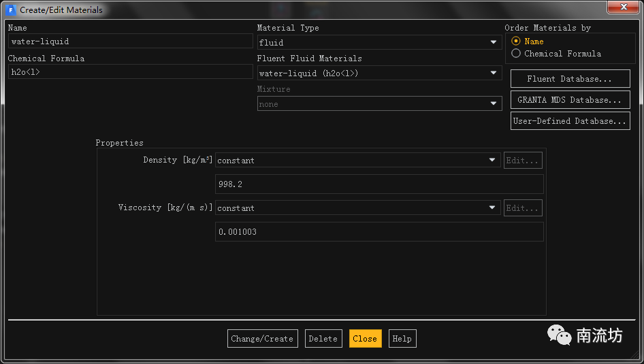The width and height of the screenshot is (644, 364).
Task: Open the Fluent Database
Action: [x=570, y=79]
